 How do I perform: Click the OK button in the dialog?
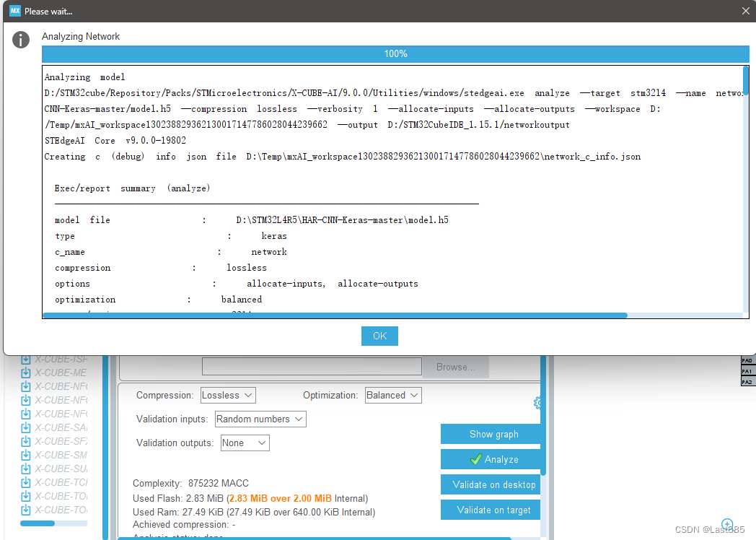[379, 336]
